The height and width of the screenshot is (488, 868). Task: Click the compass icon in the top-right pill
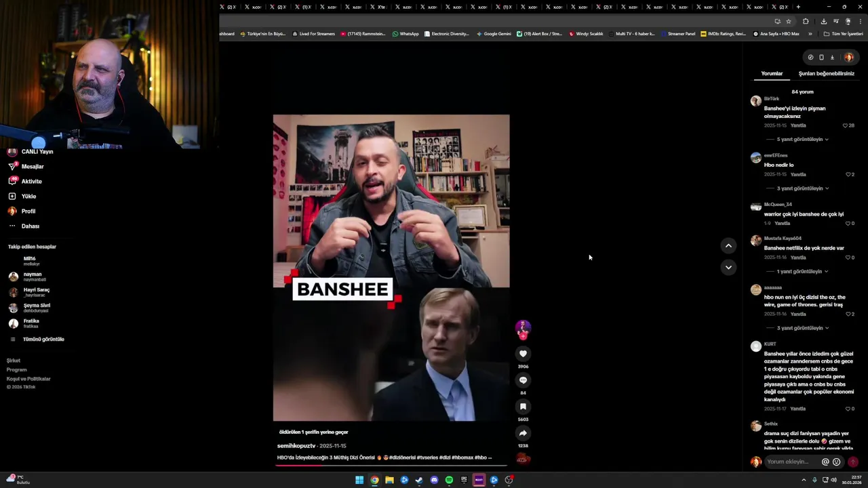tap(810, 58)
